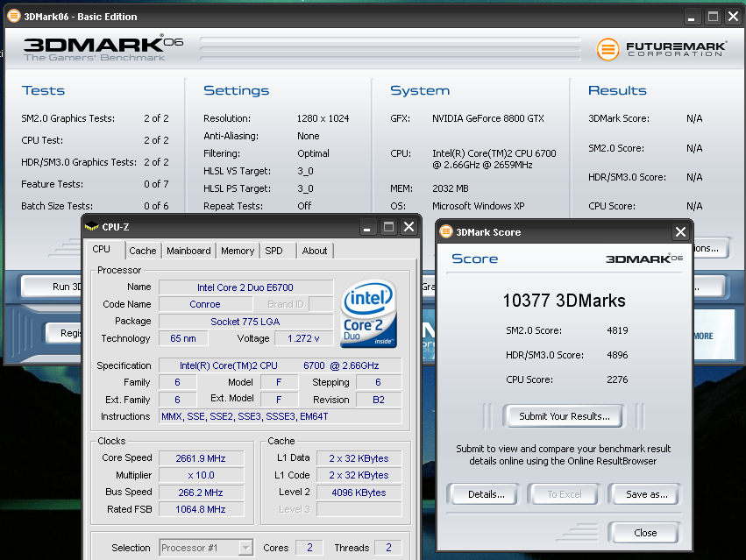Click the OS value Microsoft Windows XP
This screenshot has height=560, width=746.
point(478,206)
